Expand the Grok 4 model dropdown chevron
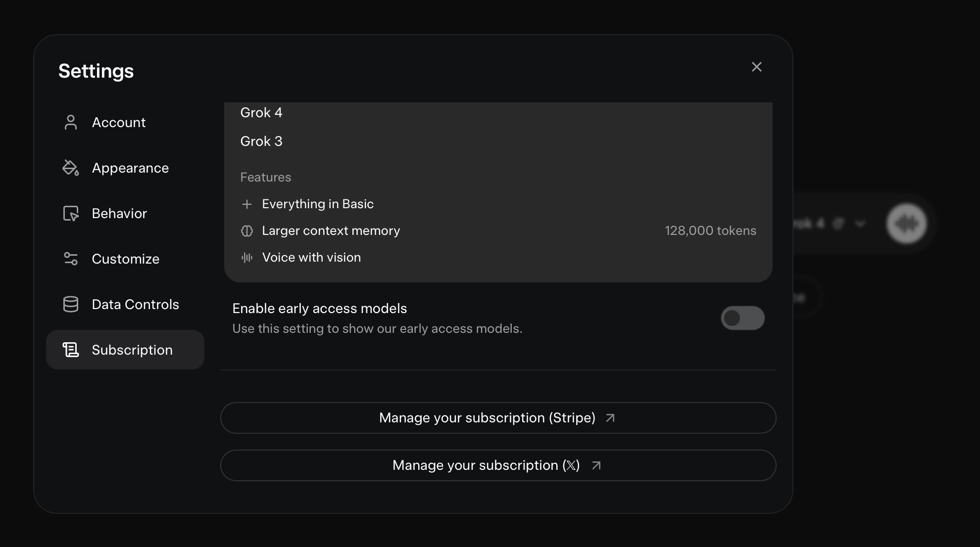The image size is (980, 547). click(860, 224)
